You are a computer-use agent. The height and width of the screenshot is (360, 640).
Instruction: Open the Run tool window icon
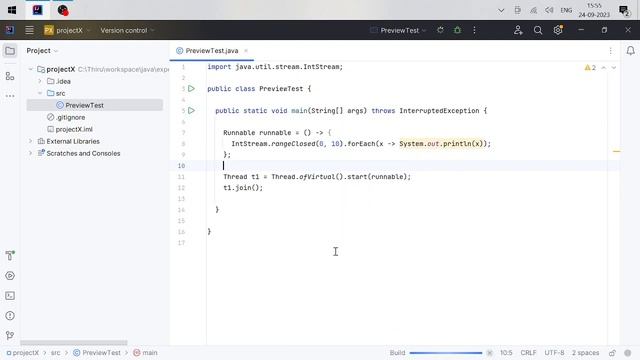pos(10,276)
